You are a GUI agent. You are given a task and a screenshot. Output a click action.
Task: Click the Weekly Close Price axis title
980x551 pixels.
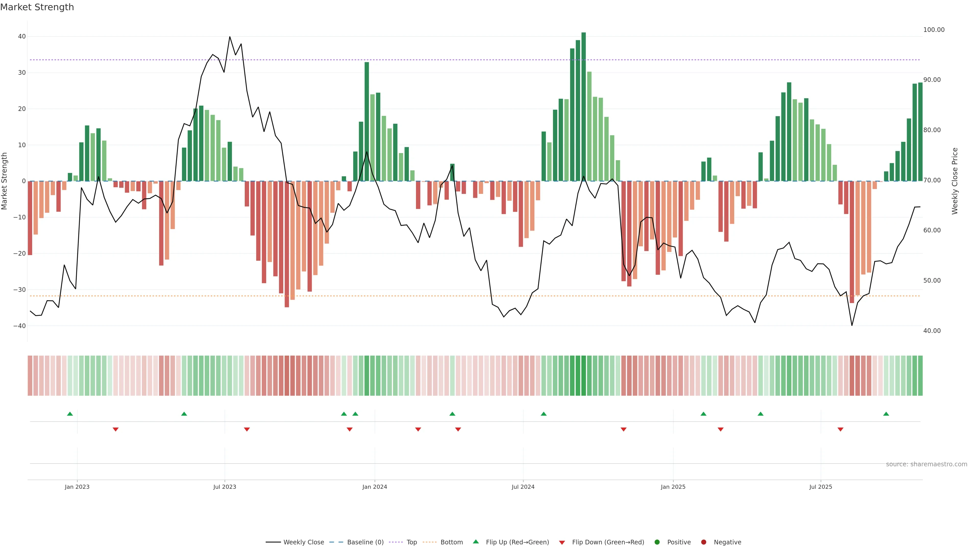pos(954,181)
